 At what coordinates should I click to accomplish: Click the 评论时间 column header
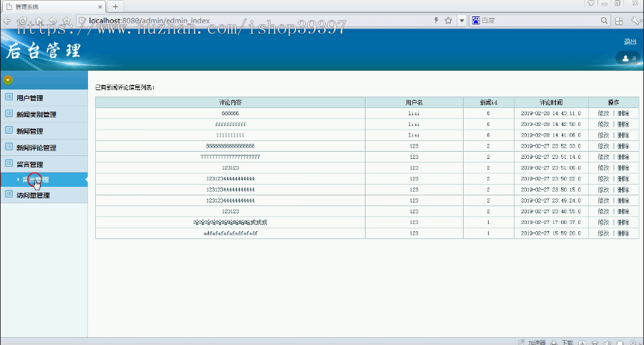(551, 102)
